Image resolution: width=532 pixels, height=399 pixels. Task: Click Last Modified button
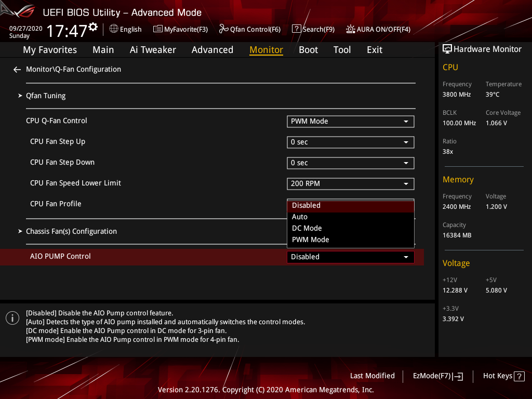pos(372,376)
